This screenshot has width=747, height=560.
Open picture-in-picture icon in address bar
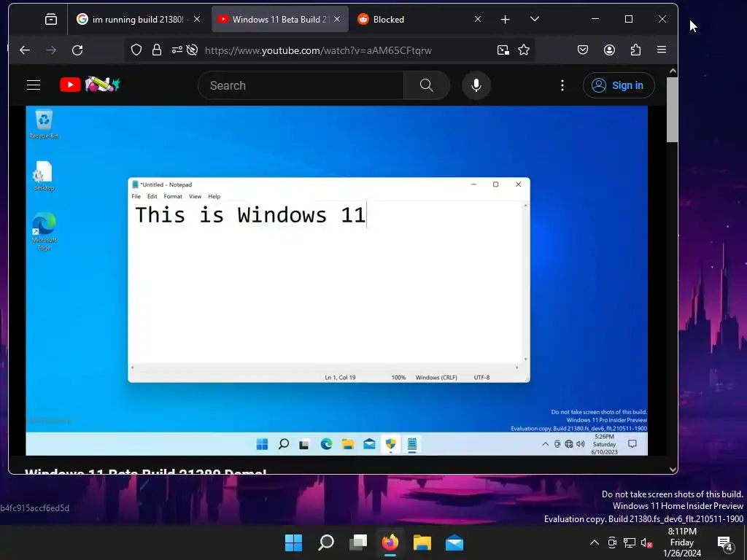tap(503, 50)
